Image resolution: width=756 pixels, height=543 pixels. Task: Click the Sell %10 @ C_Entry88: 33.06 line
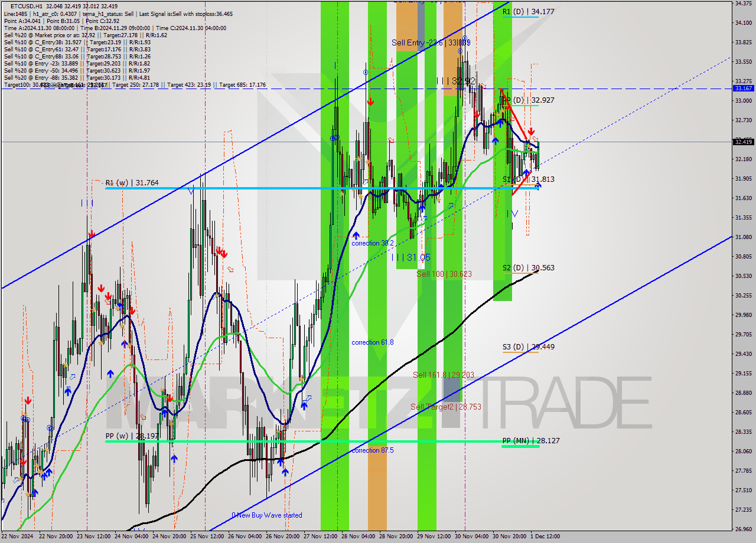(x=77, y=56)
